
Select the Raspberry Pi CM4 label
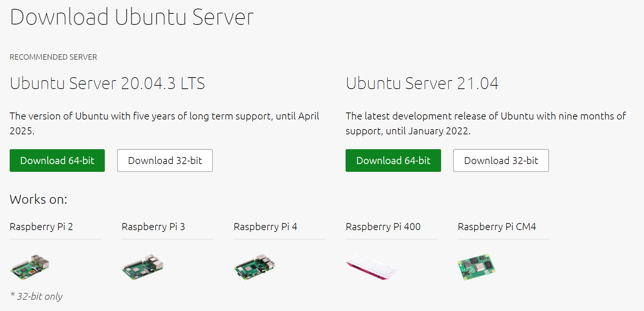pos(497,227)
